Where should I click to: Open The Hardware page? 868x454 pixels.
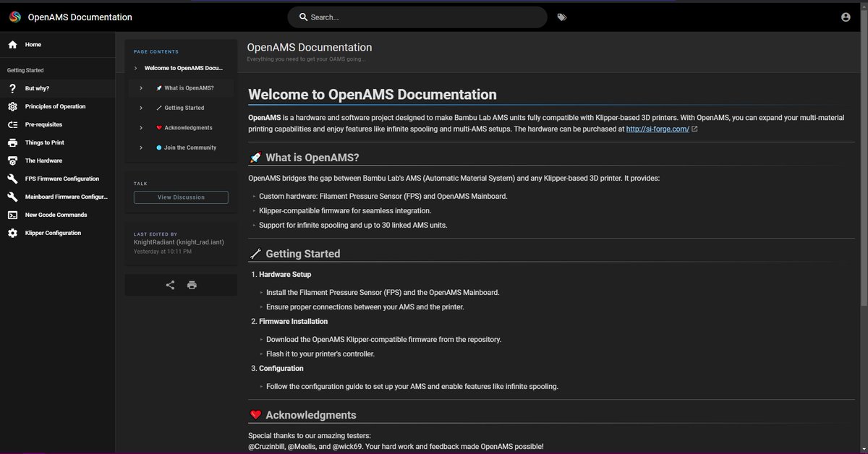pos(58,160)
